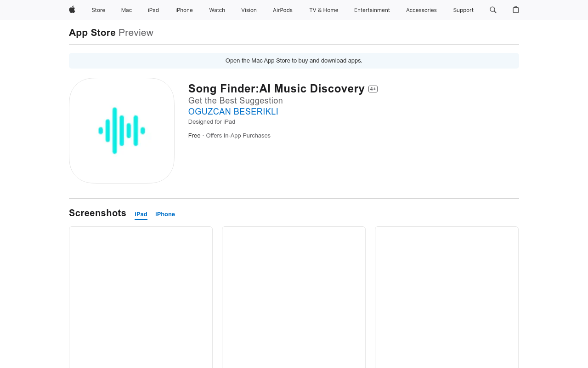588x368 pixels.
Task: Open the Support menu item
Action: point(463,10)
